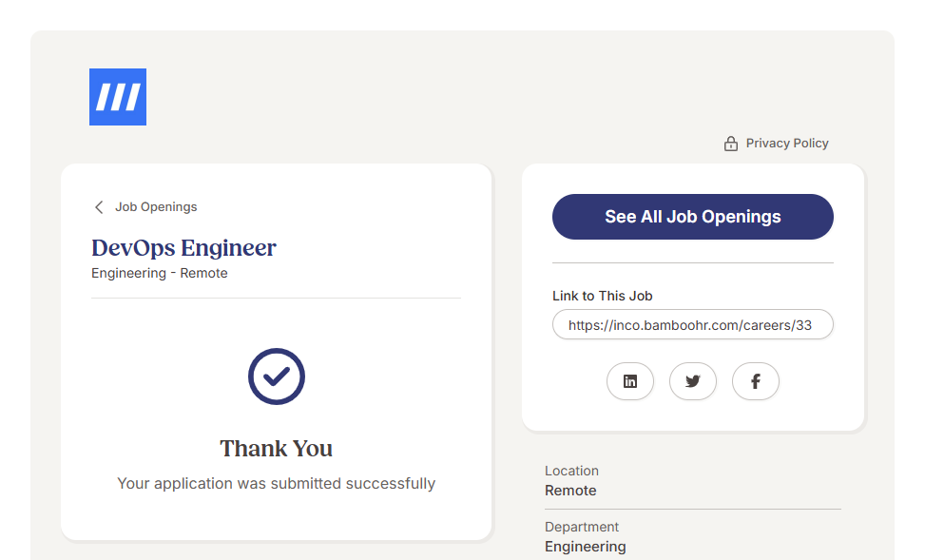
Task: Open the Privacy Policy link
Action: 786,144
